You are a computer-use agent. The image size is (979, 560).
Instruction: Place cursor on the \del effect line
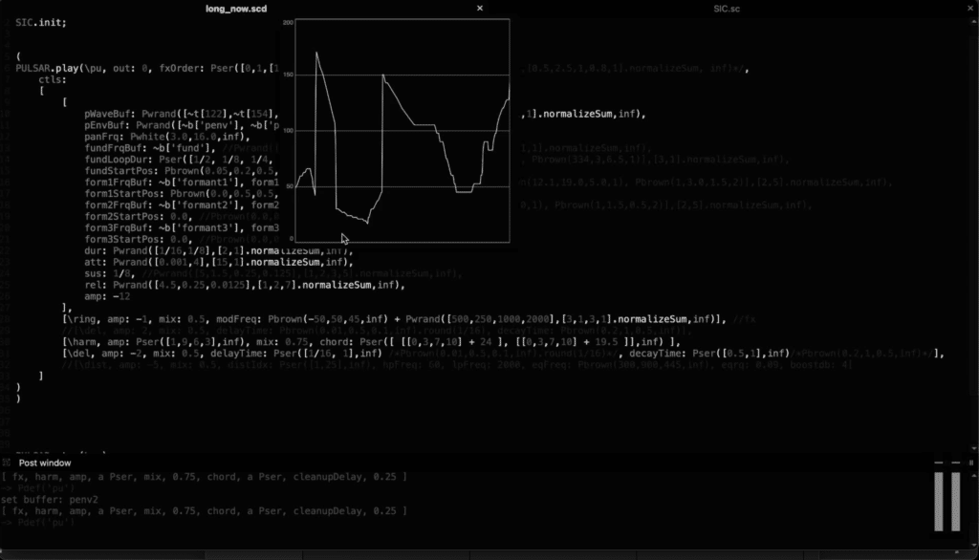click(x=287, y=353)
